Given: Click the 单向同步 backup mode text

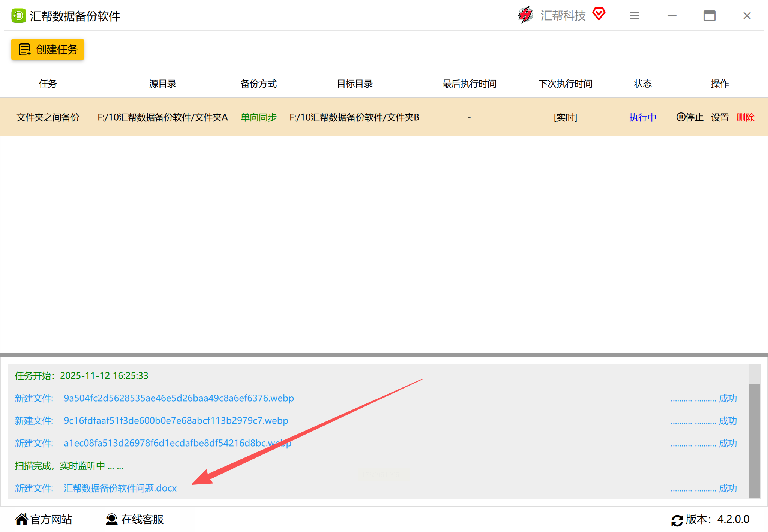Looking at the screenshot, I should [258, 117].
